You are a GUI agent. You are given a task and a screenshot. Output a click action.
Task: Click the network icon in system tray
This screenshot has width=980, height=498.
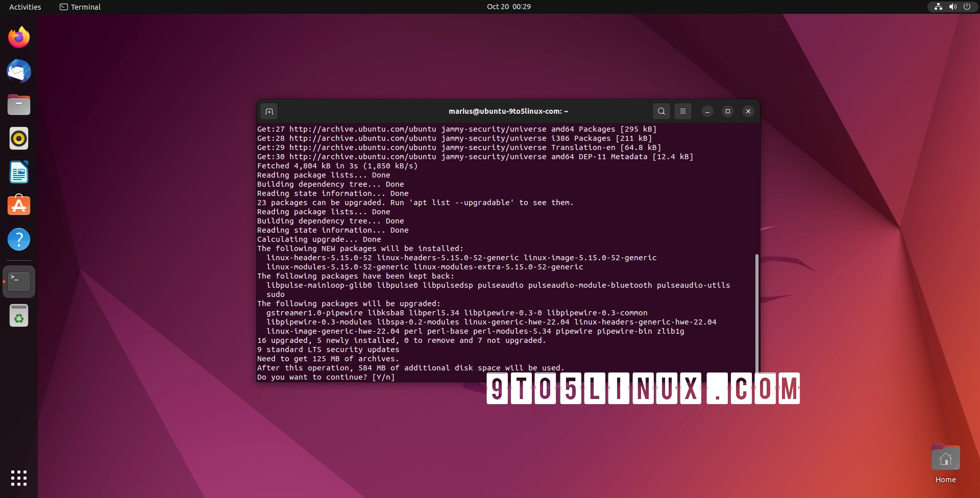click(x=939, y=7)
